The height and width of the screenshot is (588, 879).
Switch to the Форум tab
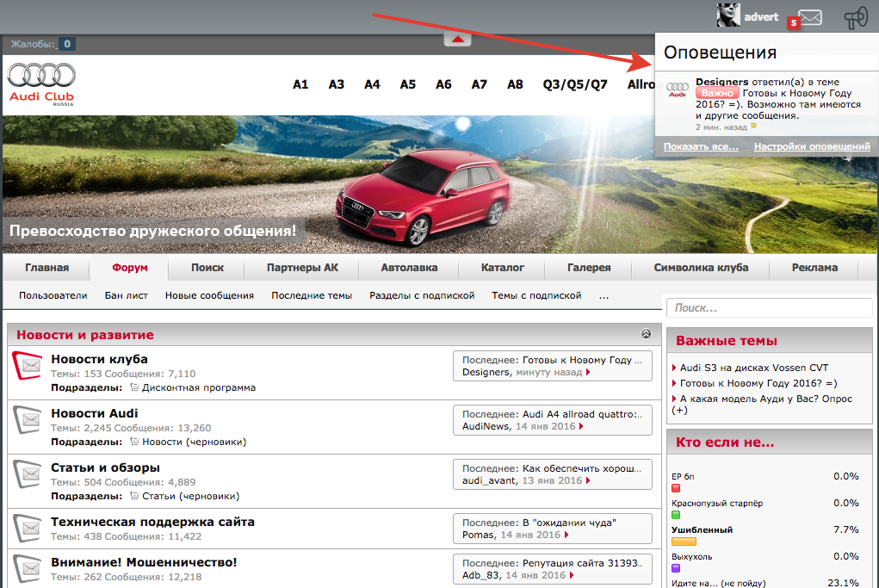point(129,268)
